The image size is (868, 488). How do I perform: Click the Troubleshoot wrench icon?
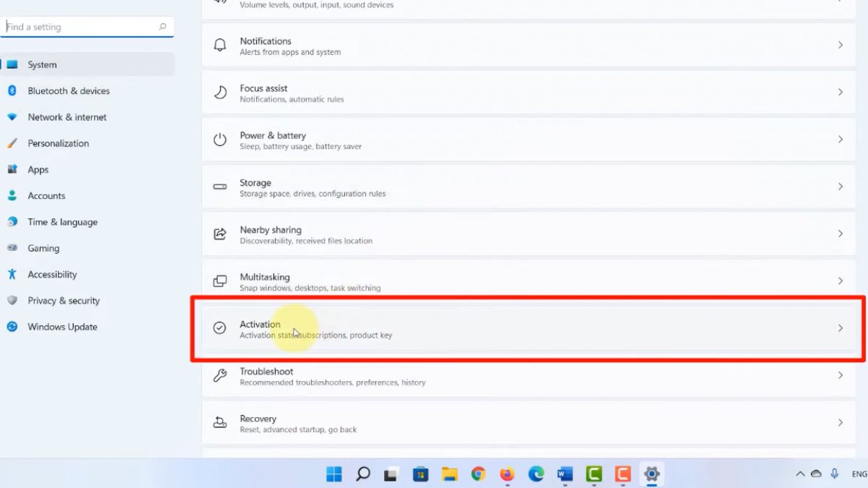[x=220, y=375]
